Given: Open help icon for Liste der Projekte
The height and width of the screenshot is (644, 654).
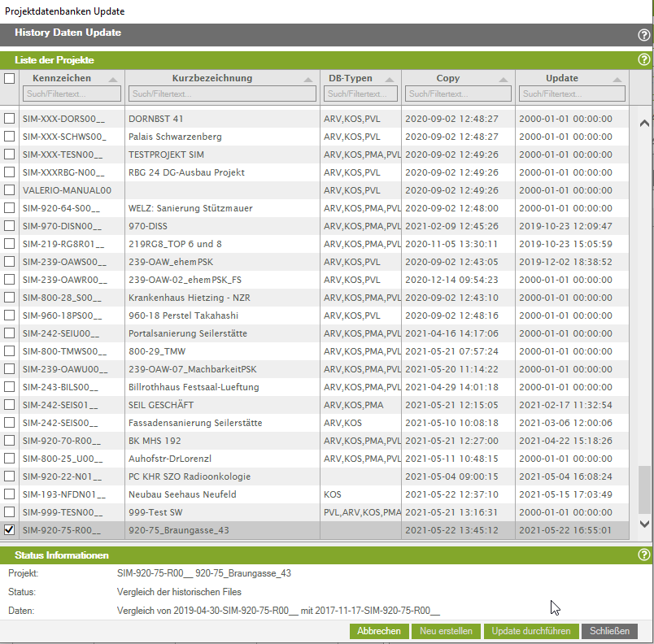Looking at the screenshot, I should [643, 59].
